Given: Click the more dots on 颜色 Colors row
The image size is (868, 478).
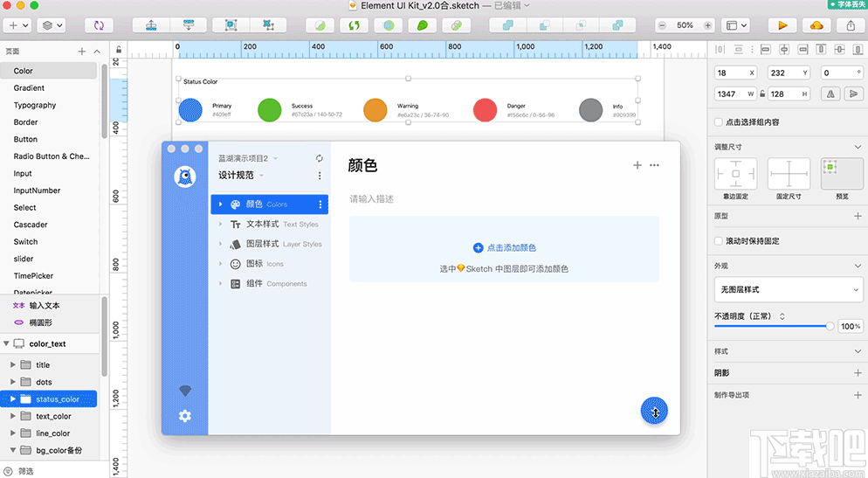Looking at the screenshot, I should click(320, 204).
